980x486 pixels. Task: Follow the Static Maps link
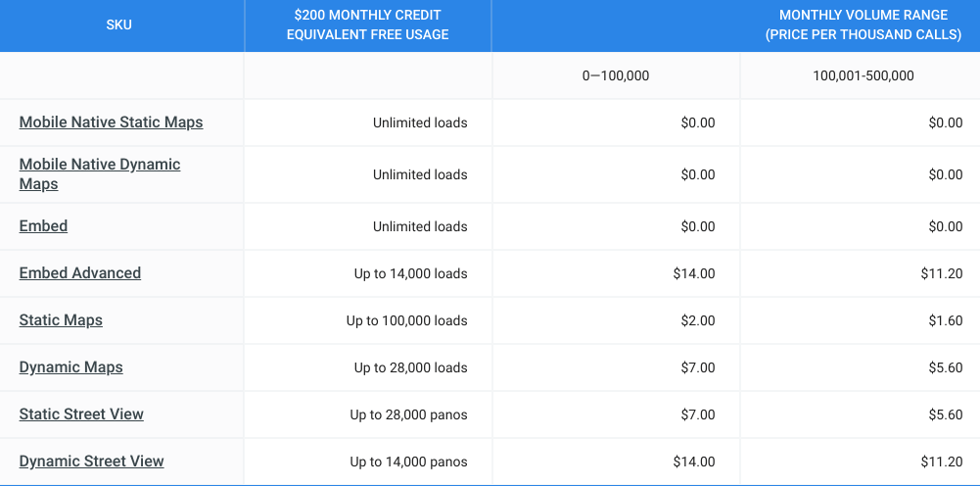(61, 320)
